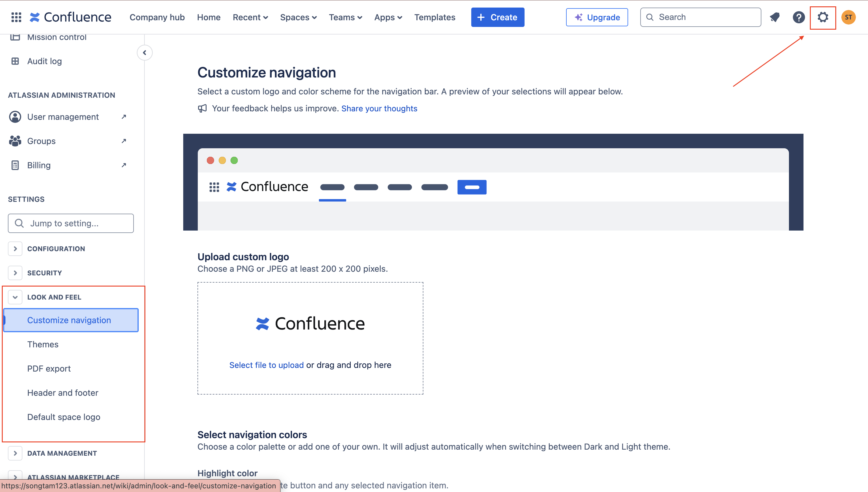Image resolution: width=868 pixels, height=492 pixels.
Task: Switch to the Templates menu item
Action: (x=435, y=17)
